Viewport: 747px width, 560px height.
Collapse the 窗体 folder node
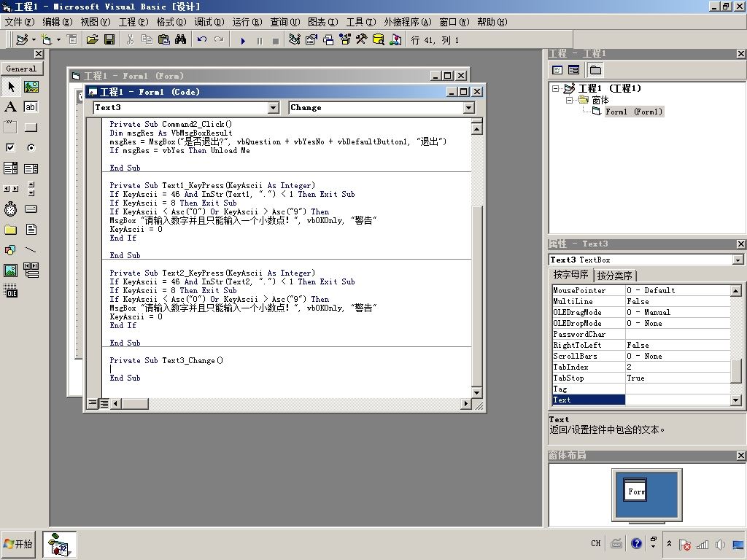(569, 100)
